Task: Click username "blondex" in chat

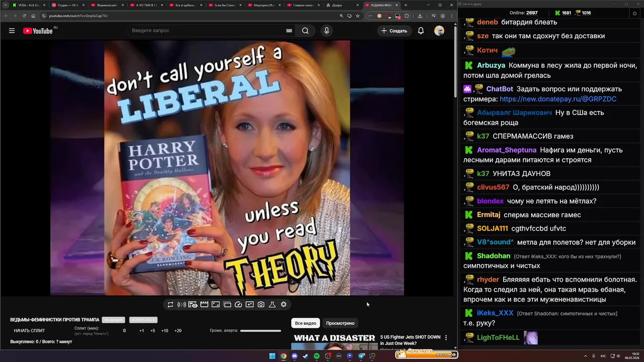Action: pyautogui.click(x=491, y=201)
